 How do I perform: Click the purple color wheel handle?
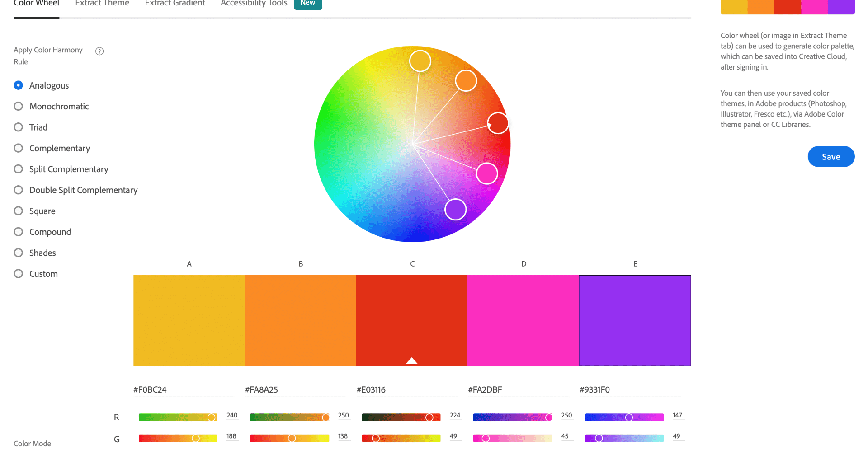[x=455, y=210]
